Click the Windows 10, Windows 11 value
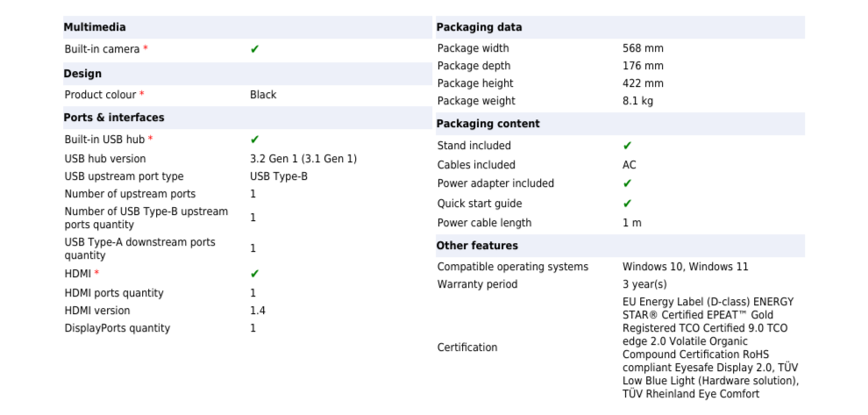This screenshot has height=415, width=868. pyautogui.click(x=685, y=267)
